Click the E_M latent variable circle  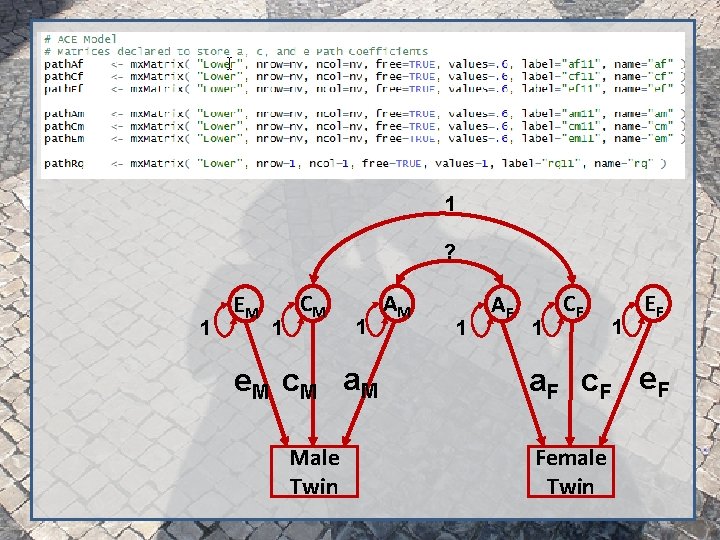pyautogui.click(x=246, y=304)
